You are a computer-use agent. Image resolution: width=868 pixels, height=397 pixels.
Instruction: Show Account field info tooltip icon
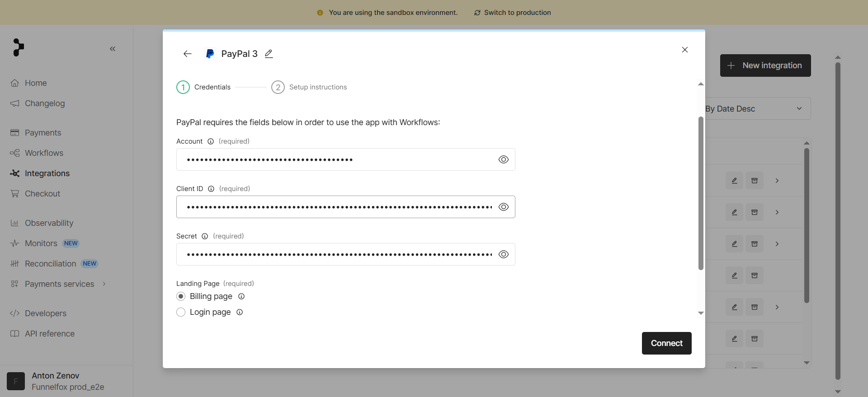211,141
